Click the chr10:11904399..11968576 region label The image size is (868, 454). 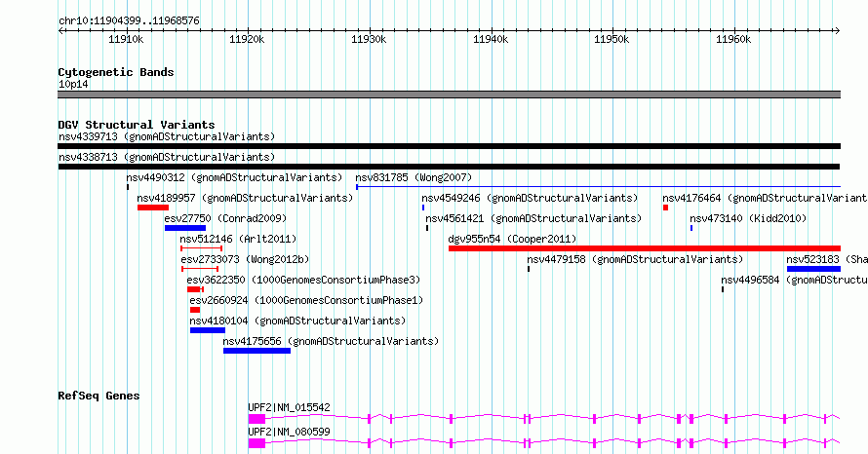[x=129, y=21]
